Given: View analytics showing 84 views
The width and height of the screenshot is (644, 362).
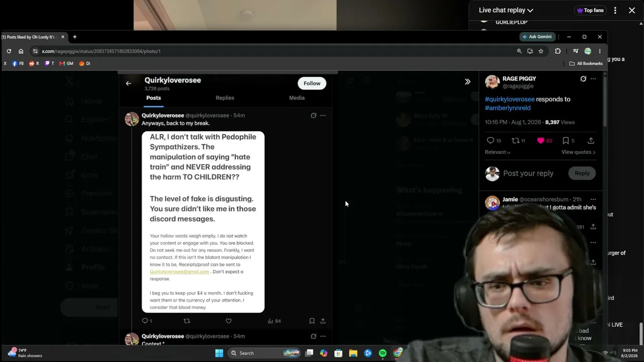Looking at the screenshot, I should [274, 321].
